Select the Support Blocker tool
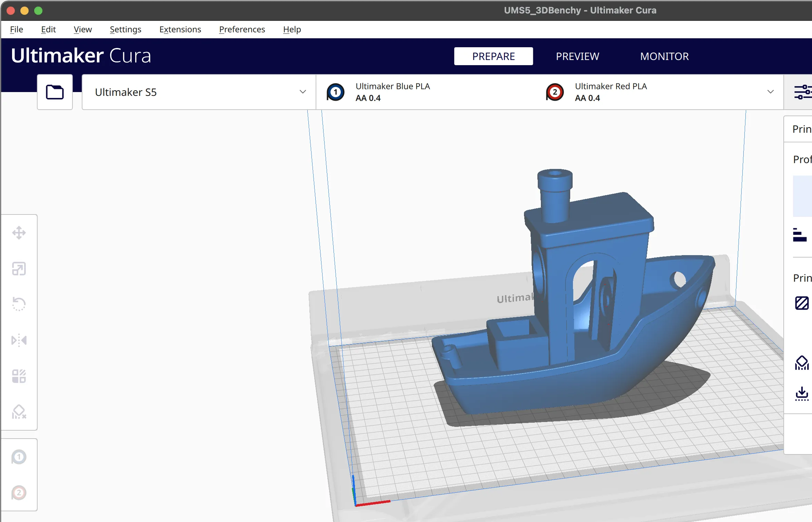The height and width of the screenshot is (522, 812). [x=19, y=412]
